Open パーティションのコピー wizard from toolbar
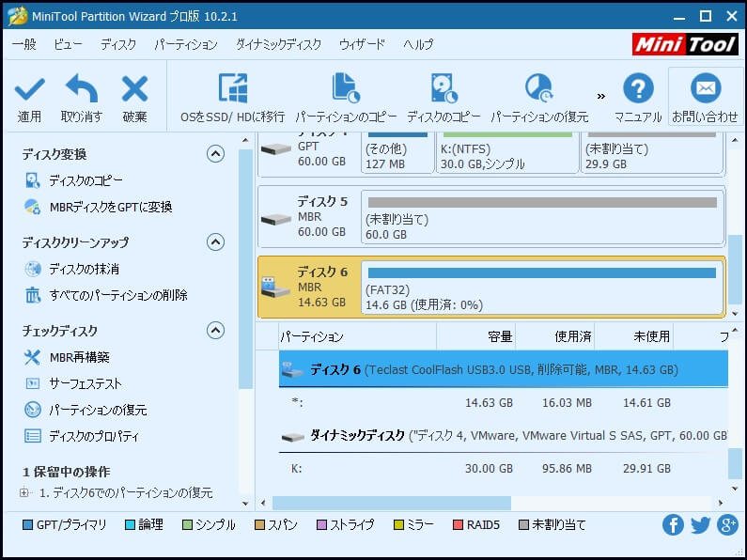Screen dimensions: 747x560 click(x=346, y=90)
